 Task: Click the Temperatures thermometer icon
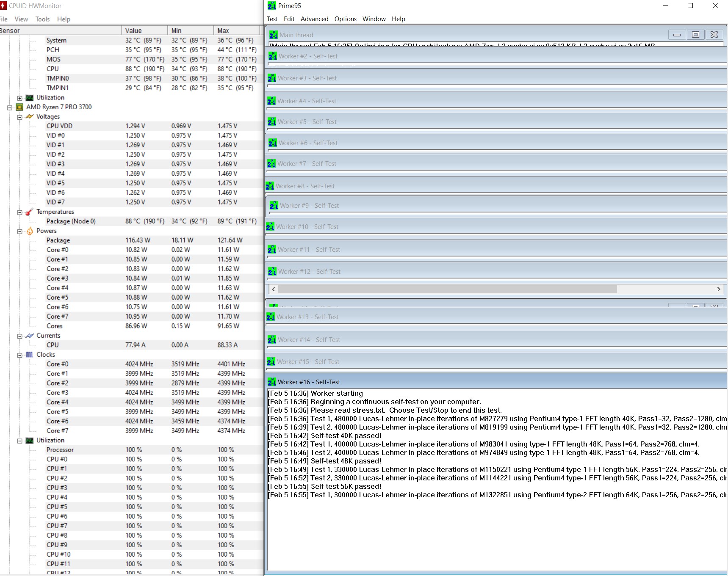30,212
